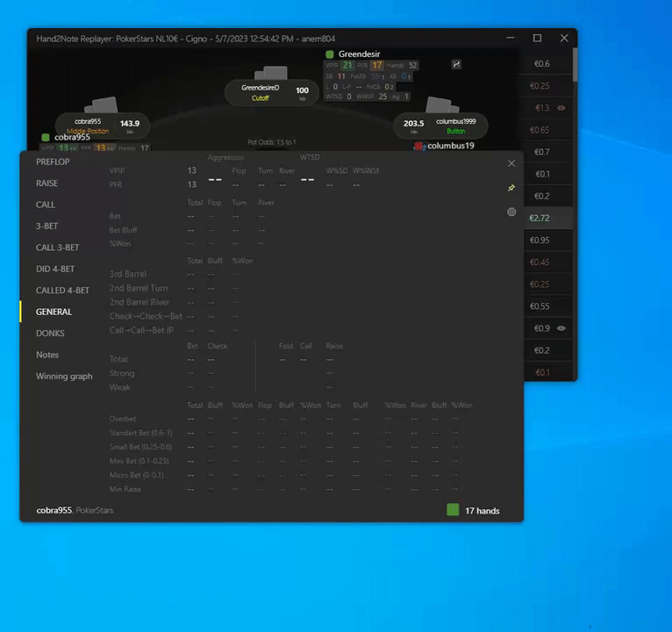Screen dimensions: 672x632
Task: Click the VPIP value 13 in popup
Action: (x=191, y=170)
